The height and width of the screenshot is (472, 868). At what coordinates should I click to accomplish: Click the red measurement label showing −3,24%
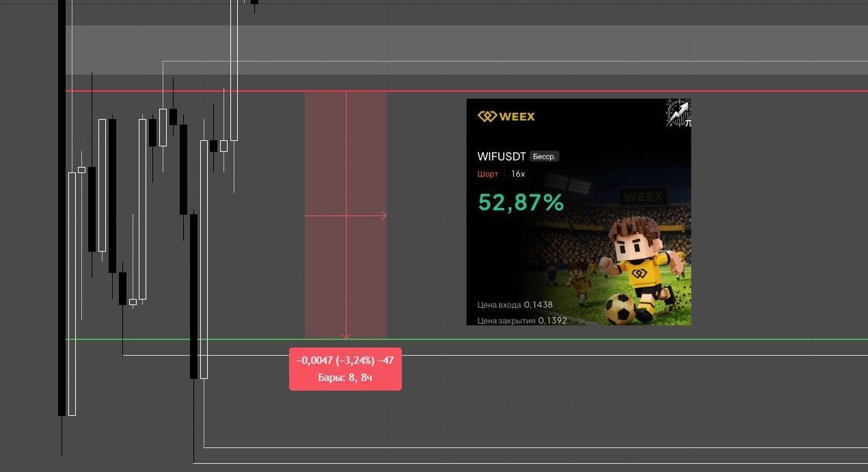[345, 369]
